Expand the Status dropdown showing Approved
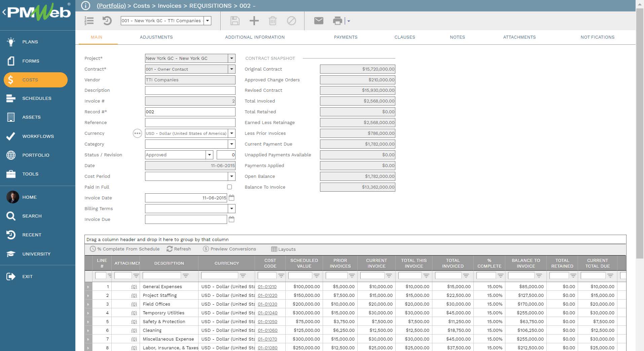The image size is (644, 351). click(x=209, y=155)
